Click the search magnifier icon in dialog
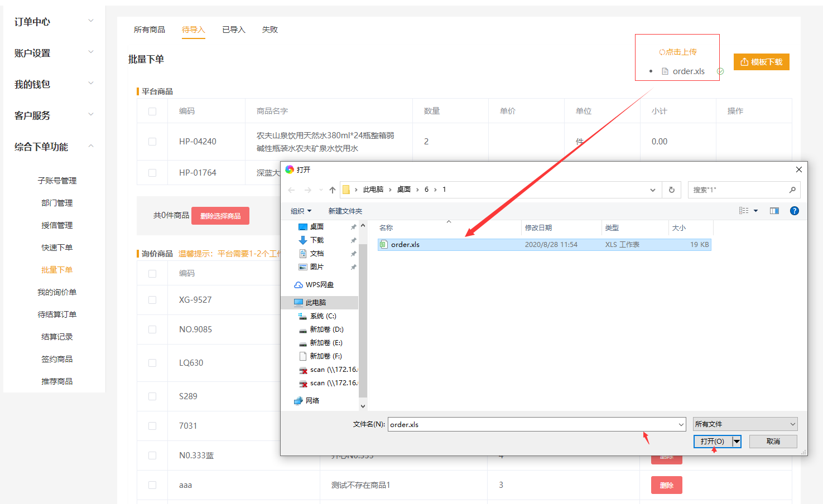This screenshot has width=823, height=504. [x=792, y=190]
